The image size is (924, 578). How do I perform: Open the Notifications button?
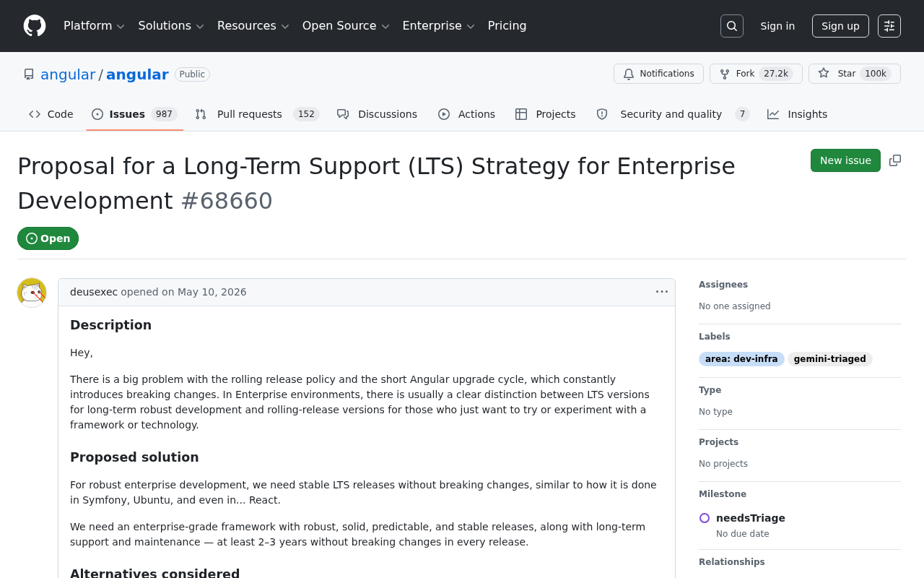[x=658, y=74]
